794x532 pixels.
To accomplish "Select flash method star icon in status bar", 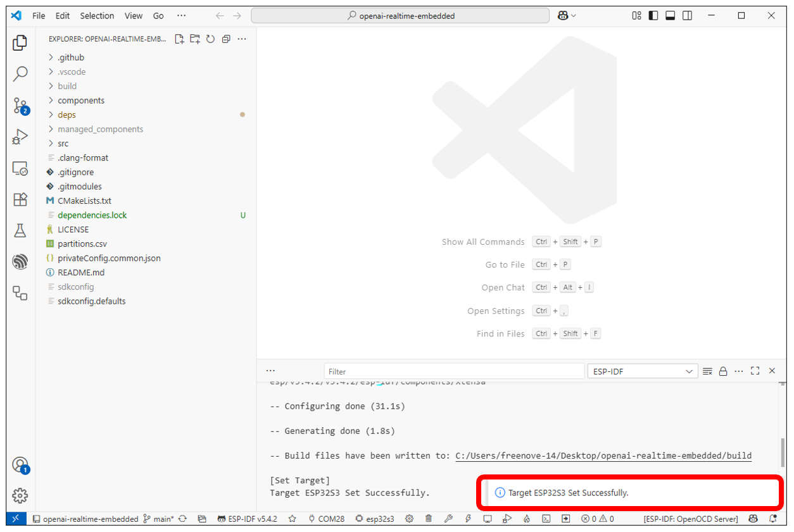I will pyautogui.click(x=293, y=519).
